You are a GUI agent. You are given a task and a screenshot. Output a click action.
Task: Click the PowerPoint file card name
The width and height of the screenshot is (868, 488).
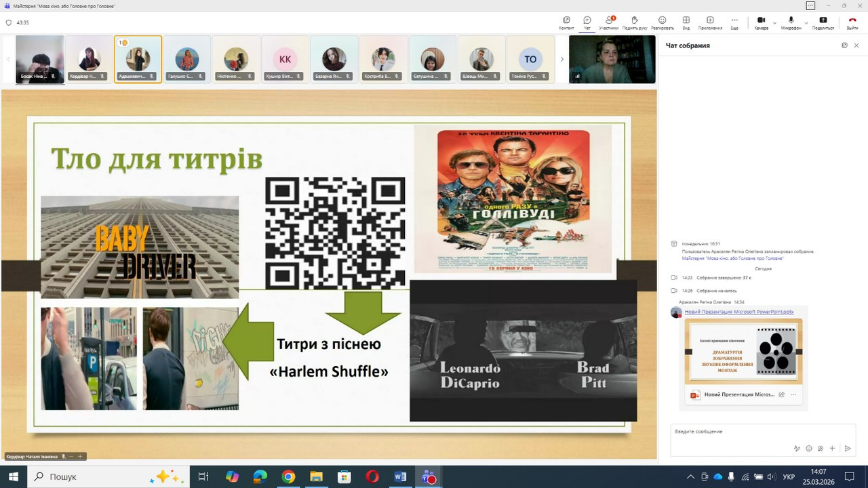[x=739, y=394]
